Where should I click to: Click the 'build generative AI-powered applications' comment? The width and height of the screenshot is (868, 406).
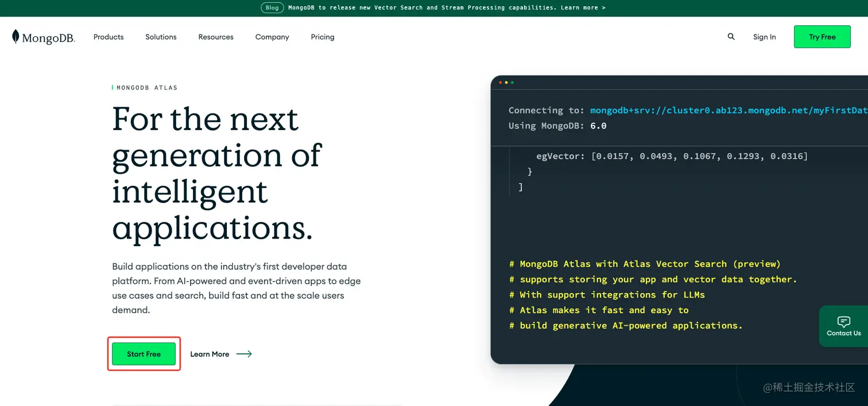point(626,325)
